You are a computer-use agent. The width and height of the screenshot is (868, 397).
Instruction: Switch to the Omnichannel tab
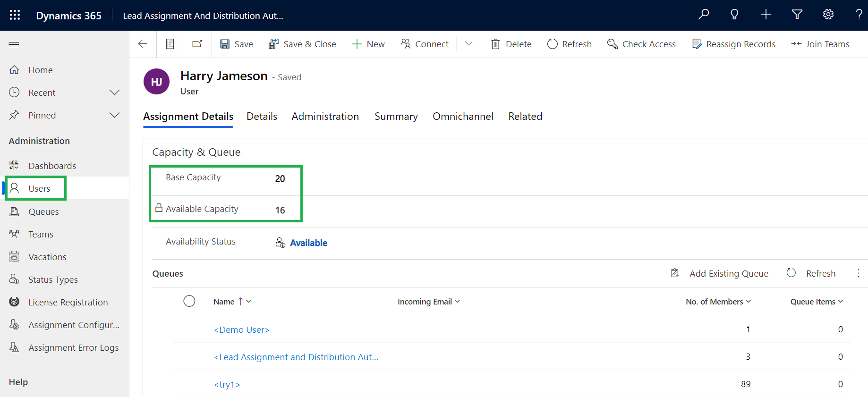coord(462,117)
